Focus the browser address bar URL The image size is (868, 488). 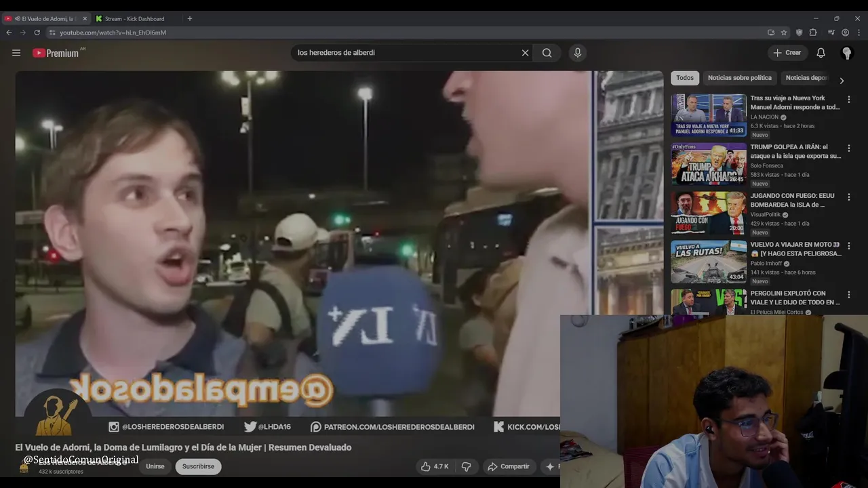[x=113, y=33]
